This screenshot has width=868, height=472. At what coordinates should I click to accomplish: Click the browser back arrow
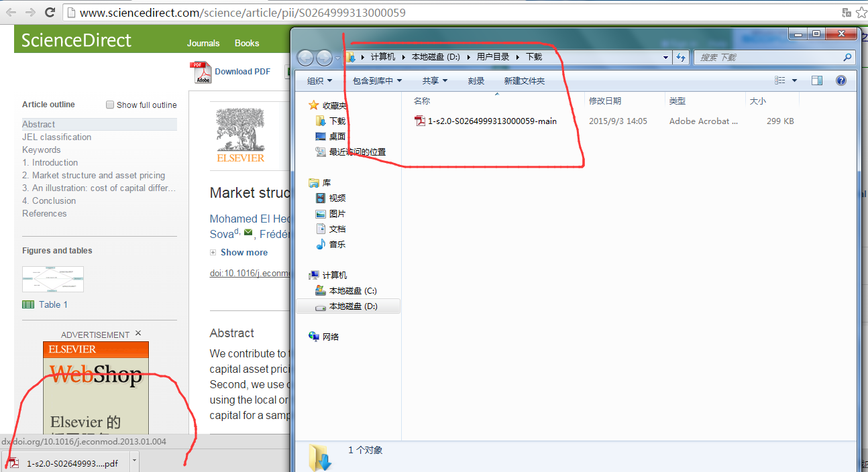point(11,12)
